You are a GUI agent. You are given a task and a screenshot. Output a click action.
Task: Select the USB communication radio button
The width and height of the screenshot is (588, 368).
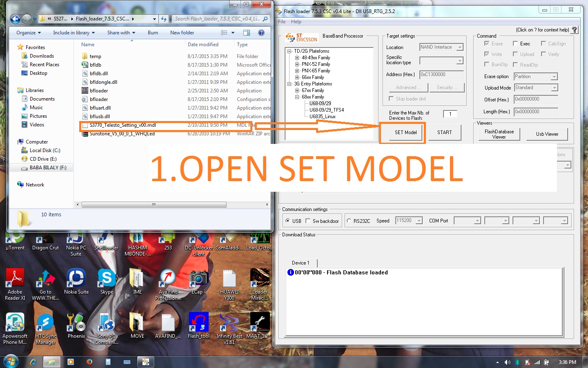288,221
